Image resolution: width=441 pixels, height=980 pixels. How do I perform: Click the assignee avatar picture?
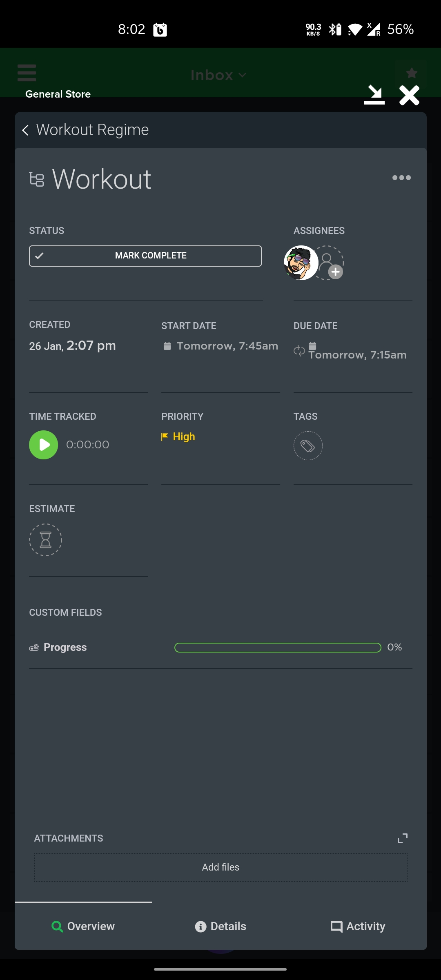[301, 263]
